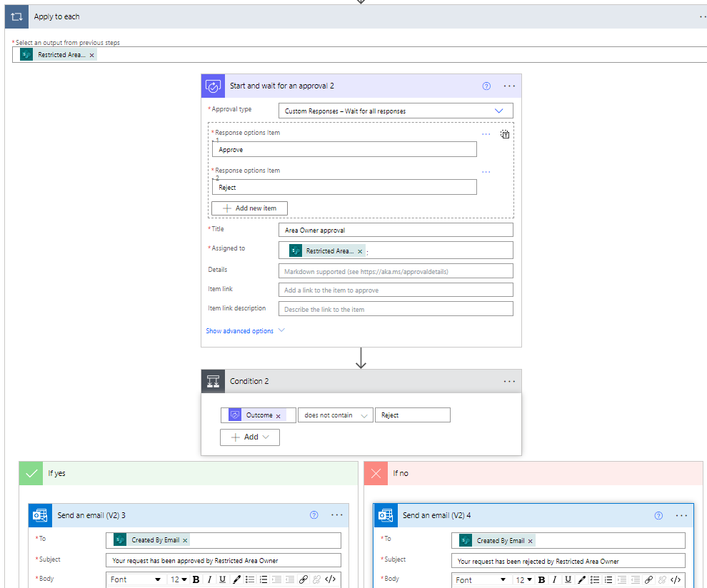Click the Reject response option field

click(344, 188)
